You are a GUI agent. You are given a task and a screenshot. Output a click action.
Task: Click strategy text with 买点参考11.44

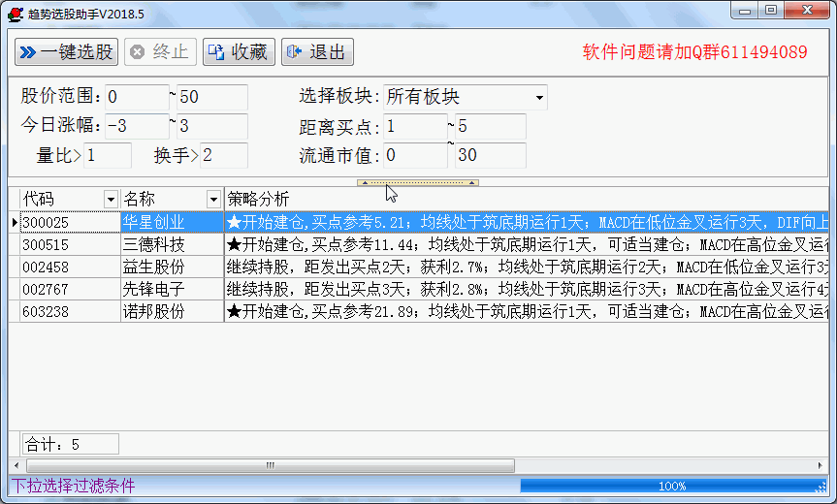[x=527, y=245]
